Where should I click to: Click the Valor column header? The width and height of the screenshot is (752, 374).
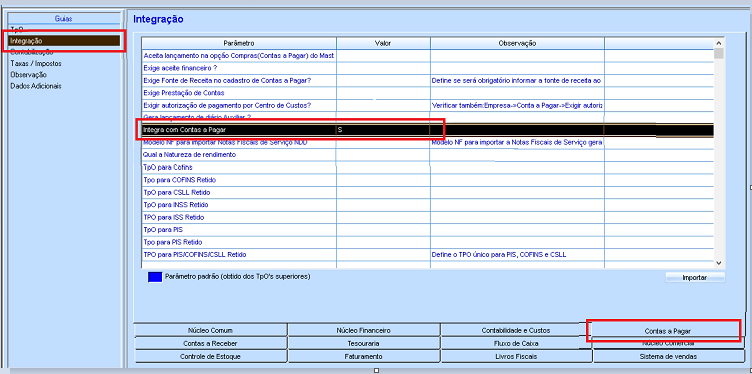tap(383, 43)
